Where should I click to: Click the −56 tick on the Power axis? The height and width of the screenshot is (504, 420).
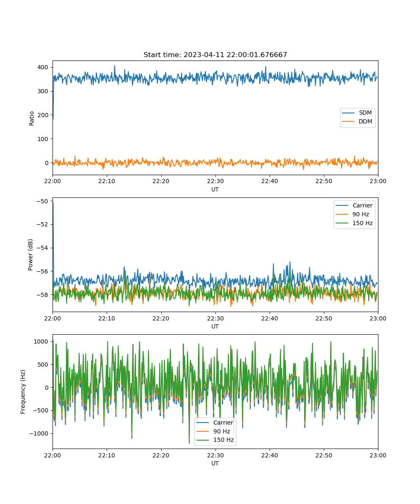(x=43, y=271)
